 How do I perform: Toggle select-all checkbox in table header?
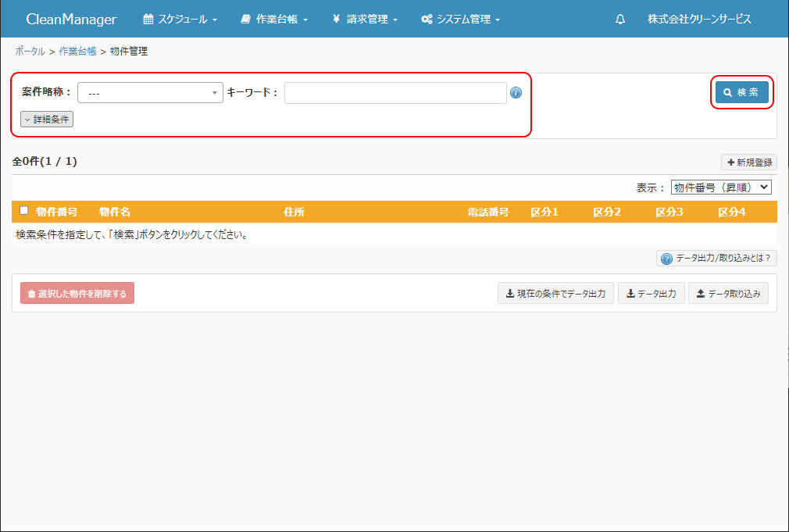click(24, 211)
